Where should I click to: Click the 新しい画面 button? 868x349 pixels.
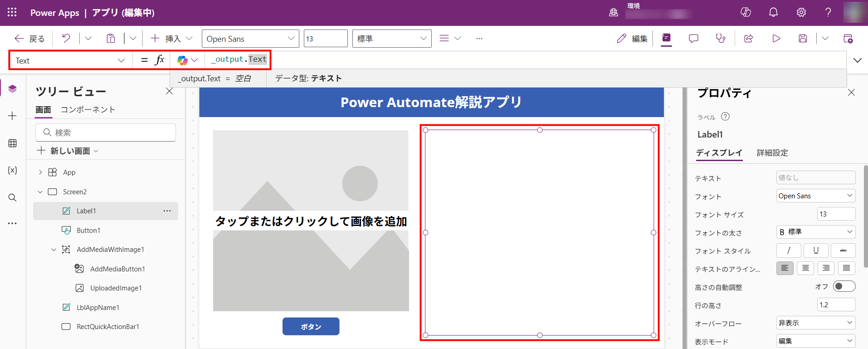point(68,151)
